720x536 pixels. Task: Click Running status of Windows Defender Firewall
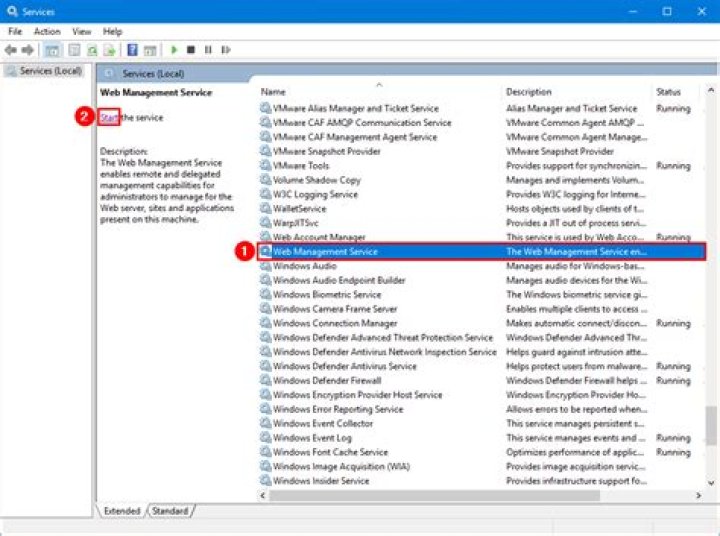pyautogui.click(x=673, y=380)
